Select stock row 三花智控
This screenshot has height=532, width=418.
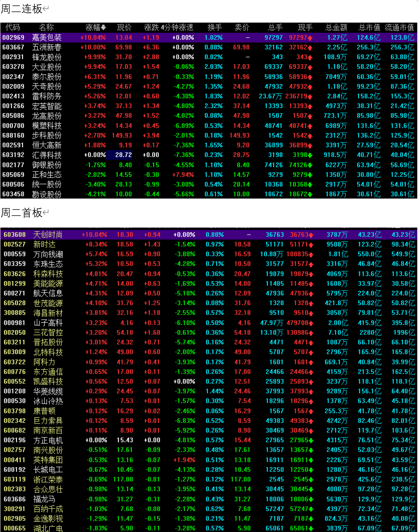[209, 333]
